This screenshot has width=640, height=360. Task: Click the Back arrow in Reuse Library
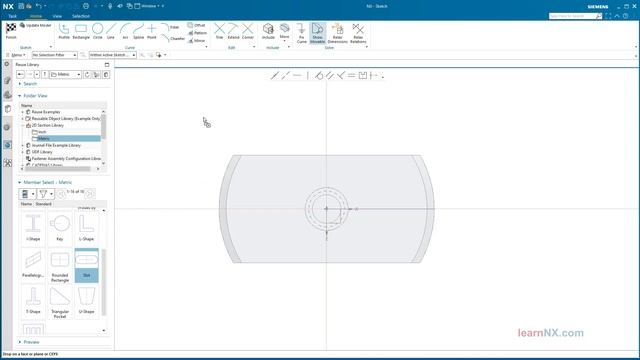[20, 74]
